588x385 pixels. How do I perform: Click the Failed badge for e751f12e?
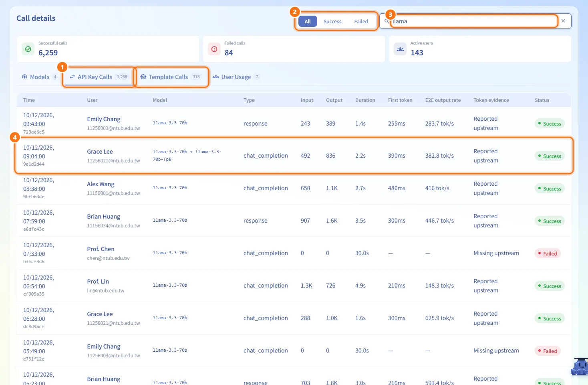click(547, 351)
